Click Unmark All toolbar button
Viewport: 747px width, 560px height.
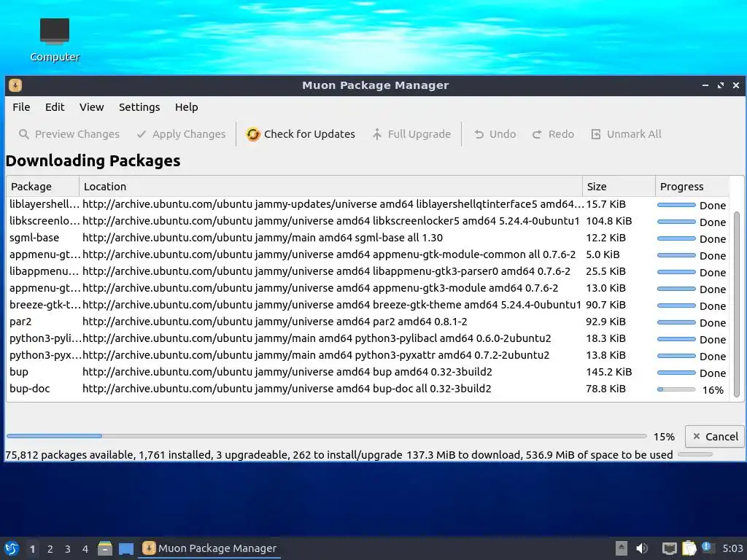(626, 134)
